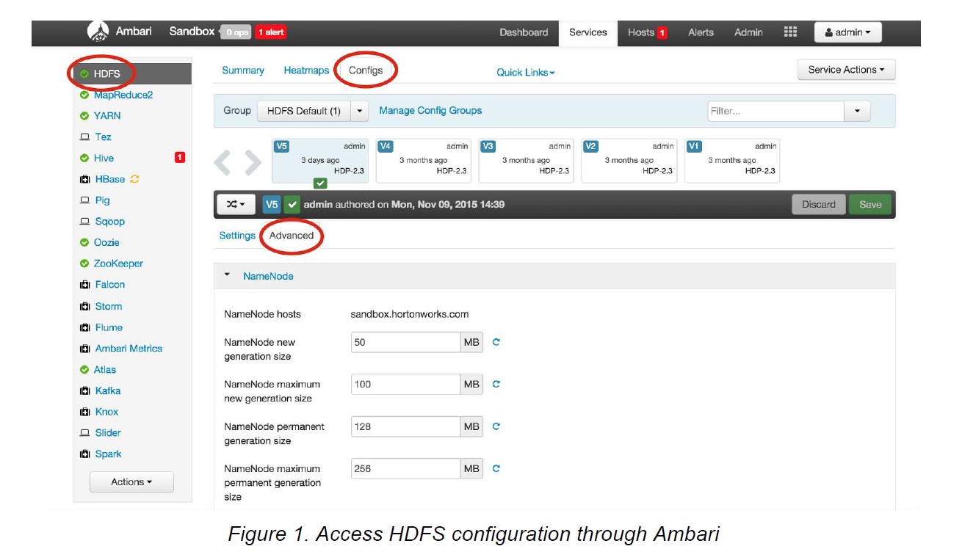Click the Save button
Viewport: 962px width, 560px height.
[x=870, y=204]
